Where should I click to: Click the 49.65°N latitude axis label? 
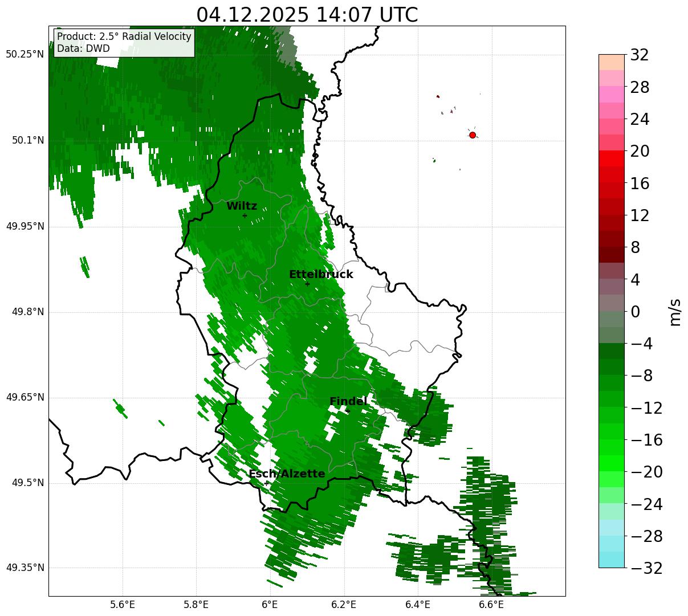(25, 397)
